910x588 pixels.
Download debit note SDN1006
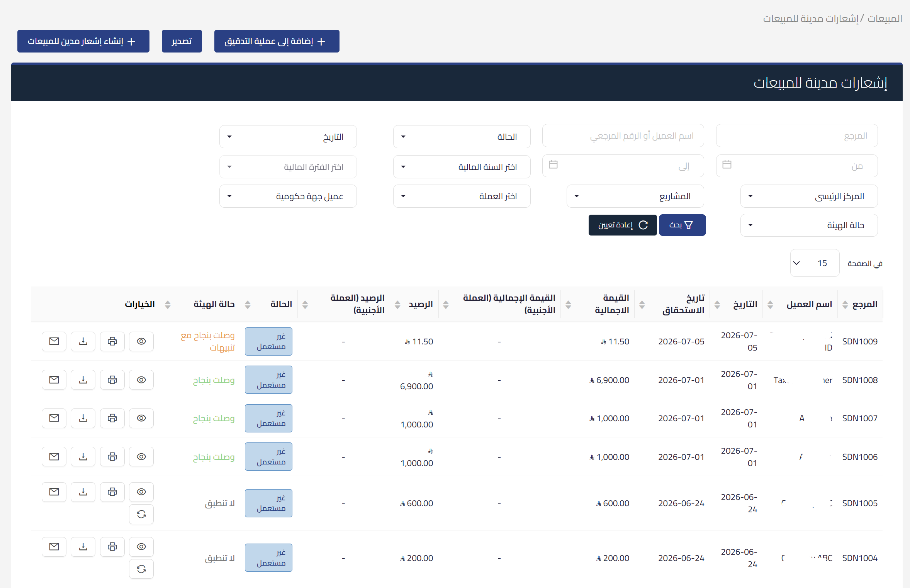[x=83, y=457]
